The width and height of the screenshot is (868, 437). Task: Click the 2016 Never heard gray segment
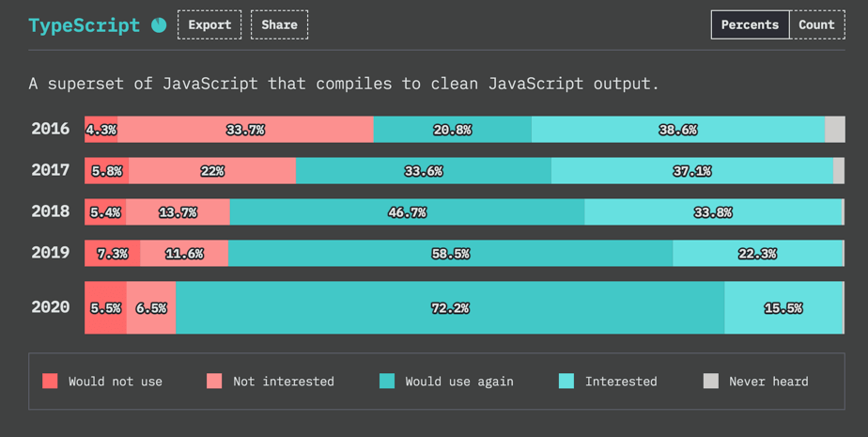tap(834, 130)
